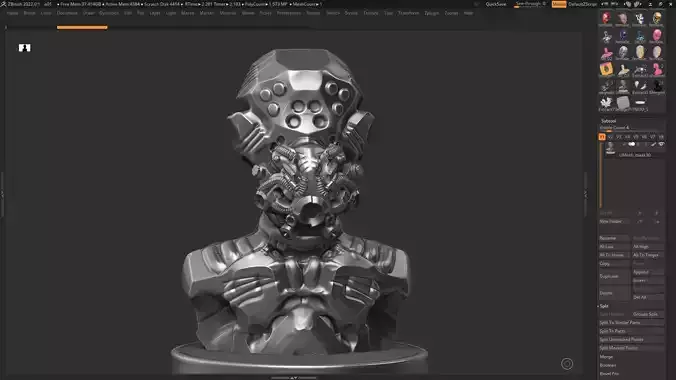The image size is (676, 380).
Task: Select the white flat bar tool thumbnail
Action: tap(640, 103)
